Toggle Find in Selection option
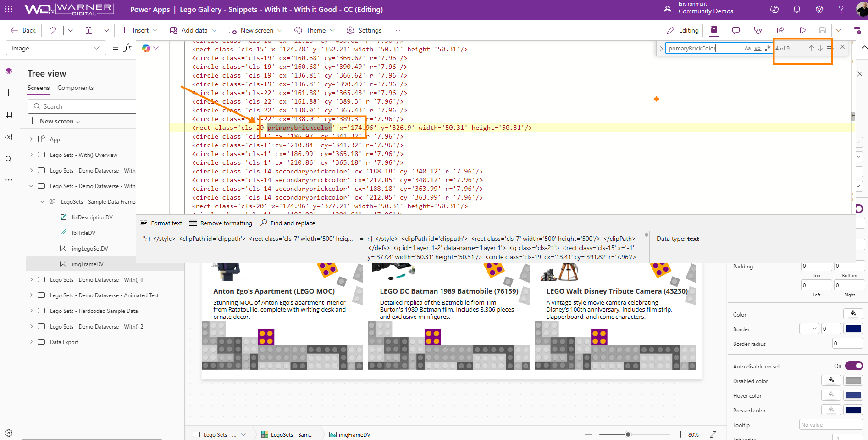This screenshot has width=868, height=440. coord(829,48)
